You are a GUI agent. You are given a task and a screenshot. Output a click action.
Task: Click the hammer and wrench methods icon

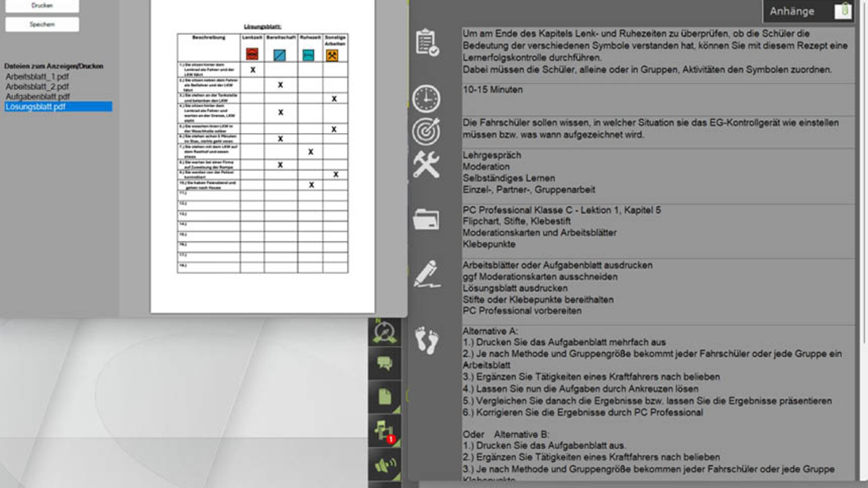[426, 164]
